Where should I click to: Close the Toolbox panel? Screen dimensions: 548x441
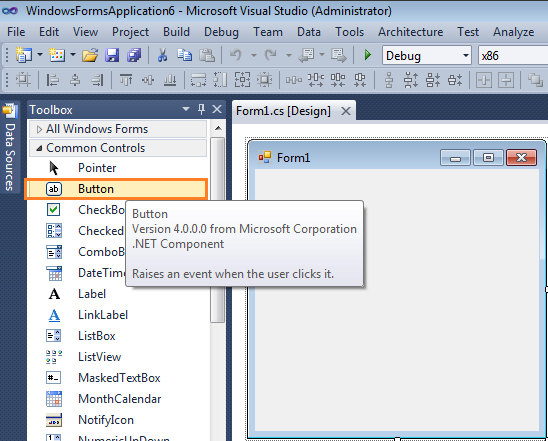click(217, 109)
